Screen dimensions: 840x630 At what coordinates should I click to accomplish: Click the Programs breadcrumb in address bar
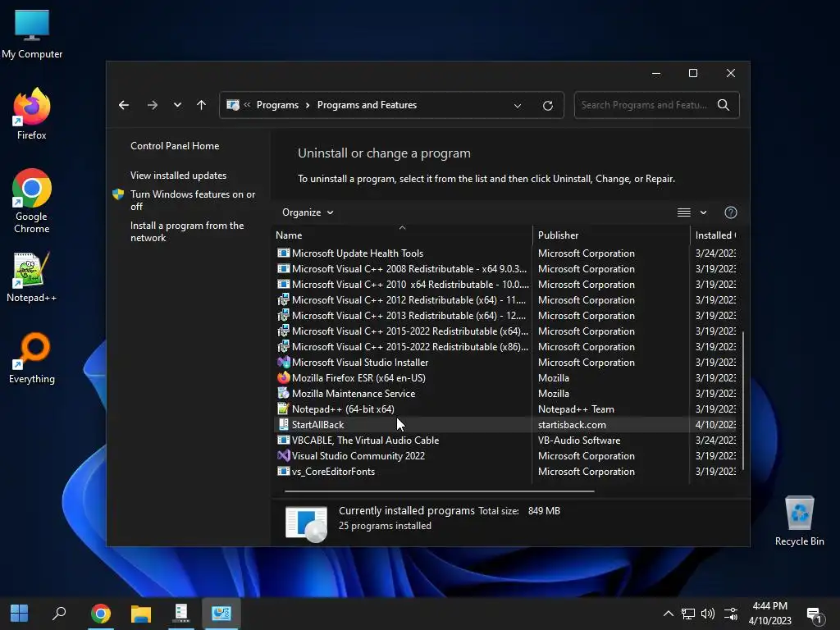[x=277, y=105]
